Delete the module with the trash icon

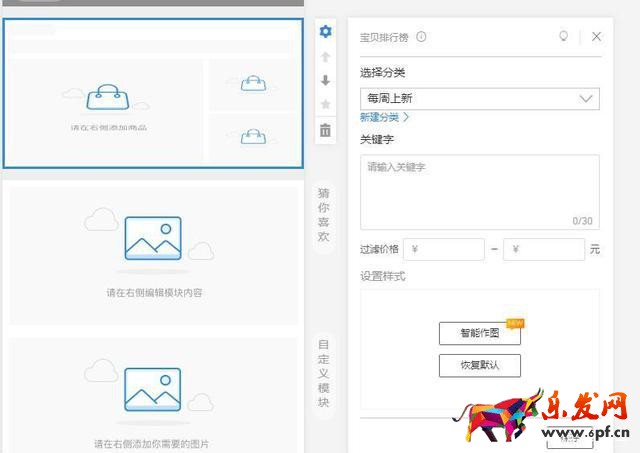tap(325, 130)
